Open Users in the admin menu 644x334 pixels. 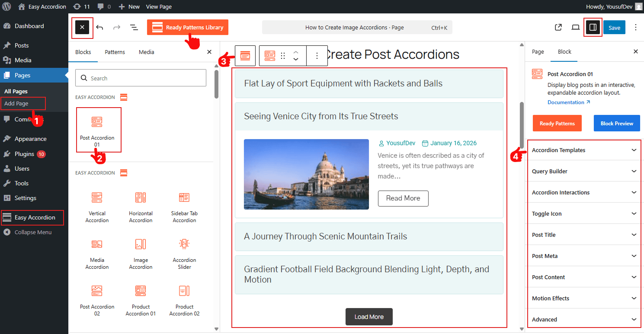[x=34, y=169]
